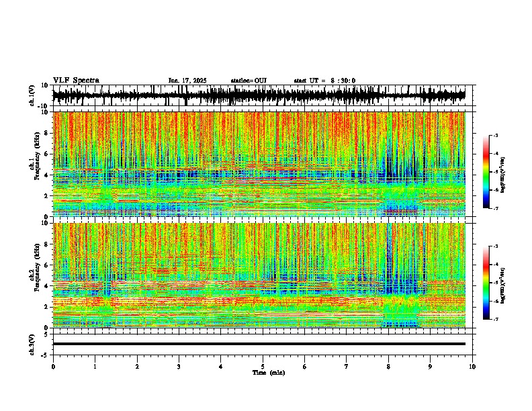
Task: Click the color scale bar beside ch.2 spectrogram
Action: pos(486,283)
